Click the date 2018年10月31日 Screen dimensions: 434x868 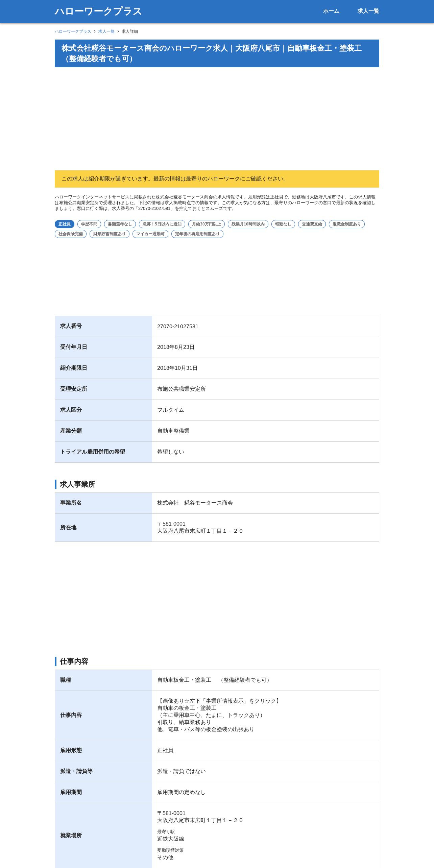pos(177,368)
